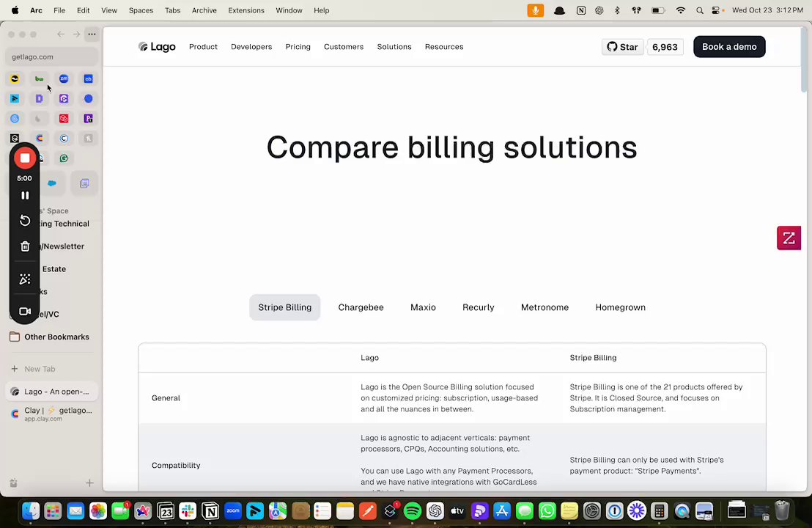The height and width of the screenshot is (528, 812).
Task: Switch to the Lago - An open-... tab
Action: (52, 392)
